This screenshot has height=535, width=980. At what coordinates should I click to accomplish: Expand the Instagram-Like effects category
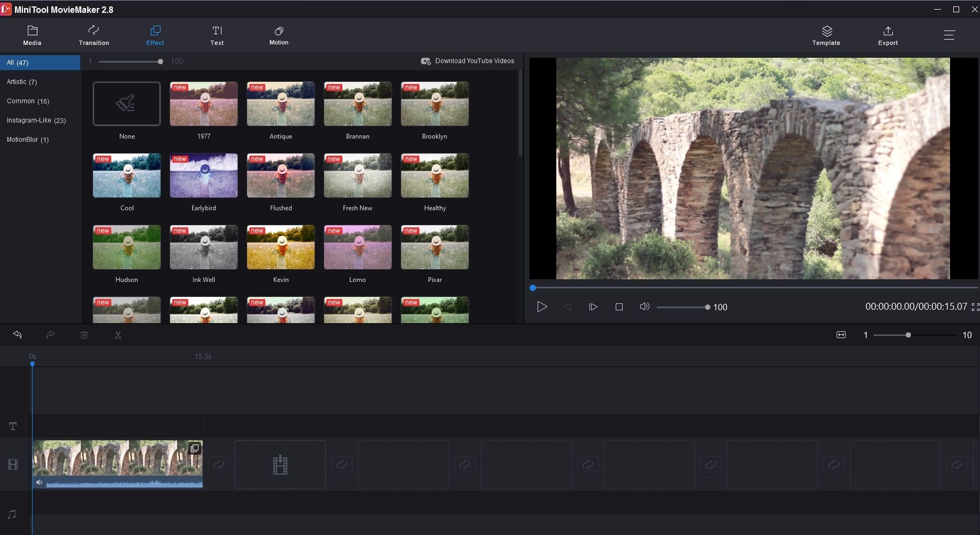[36, 120]
